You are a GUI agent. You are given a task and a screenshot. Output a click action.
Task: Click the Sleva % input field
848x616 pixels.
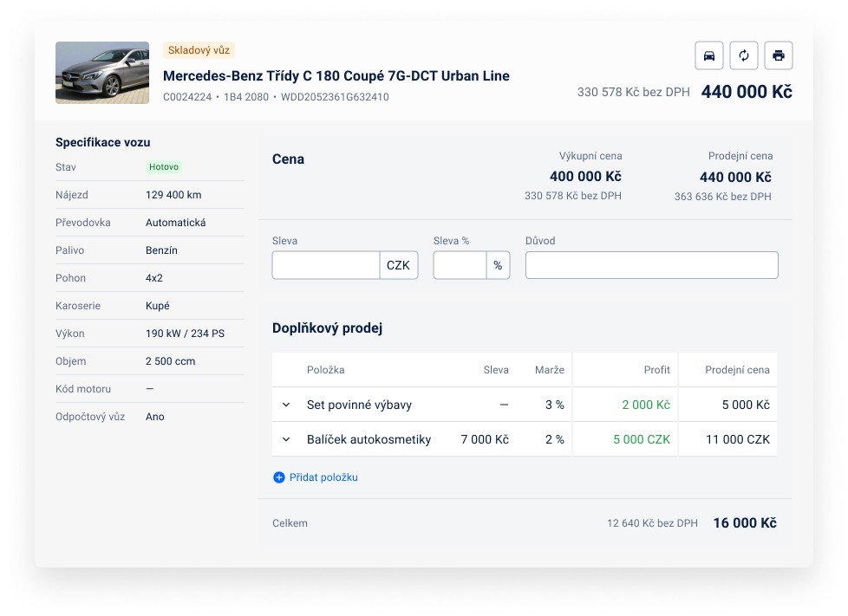pyautogui.click(x=460, y=265)
